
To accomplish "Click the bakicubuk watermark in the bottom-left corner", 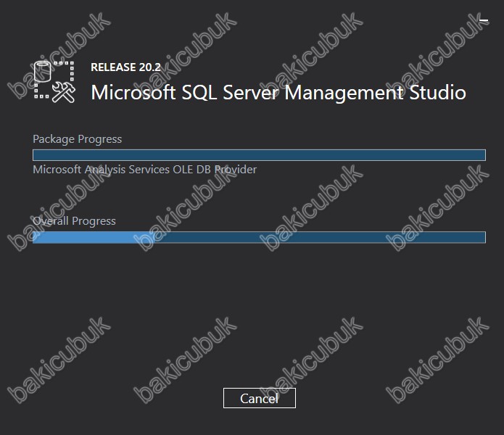I will point(59,360).
